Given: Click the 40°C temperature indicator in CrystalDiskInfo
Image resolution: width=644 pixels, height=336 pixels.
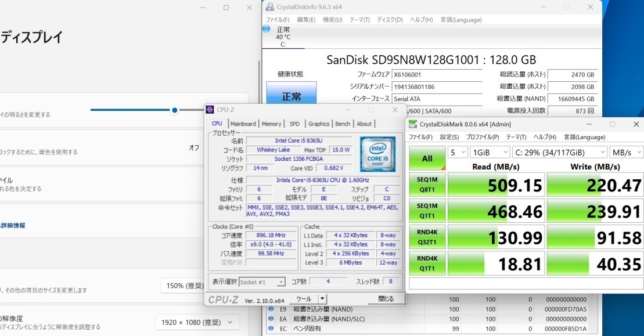Looking at the screenshot, I should (283, 37).
